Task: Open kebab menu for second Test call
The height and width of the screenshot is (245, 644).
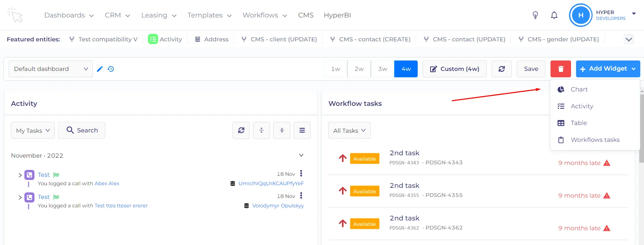Action: pos(301,196)
